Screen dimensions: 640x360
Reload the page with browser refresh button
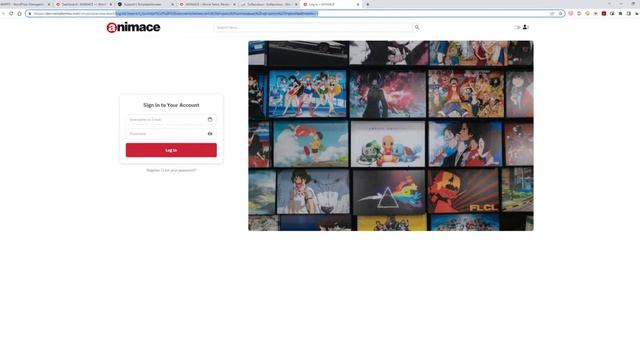pyautogui.click(x=11, y=13)
